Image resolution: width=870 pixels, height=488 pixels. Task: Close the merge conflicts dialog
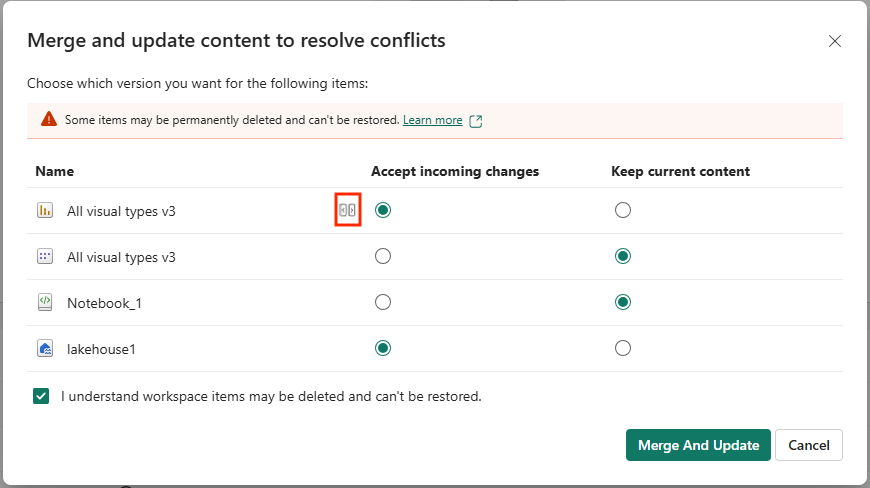click(x=834, y=41)
